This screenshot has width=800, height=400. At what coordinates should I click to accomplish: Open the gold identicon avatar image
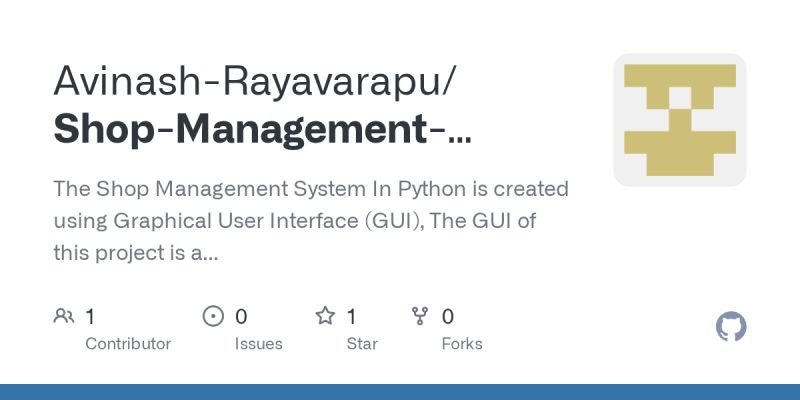pyautogui.click(x=680, y=120)
